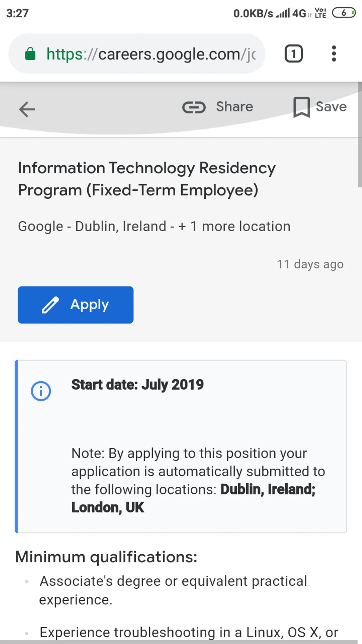Open the browser tab switcher

tap(294, 54)
